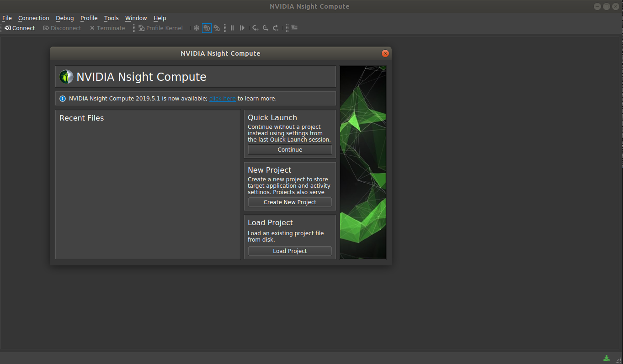623x364 pixels.
Task: Toggle the highlighted gear with warning icon
Action: (x=207, y=28)
